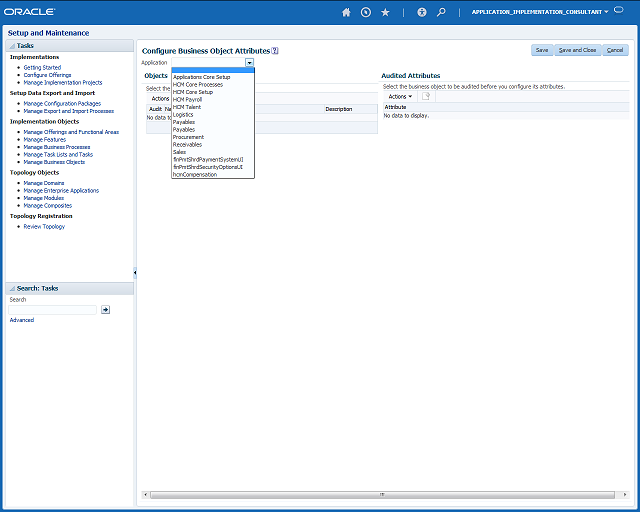Go to the Home icon

(346, 12)
